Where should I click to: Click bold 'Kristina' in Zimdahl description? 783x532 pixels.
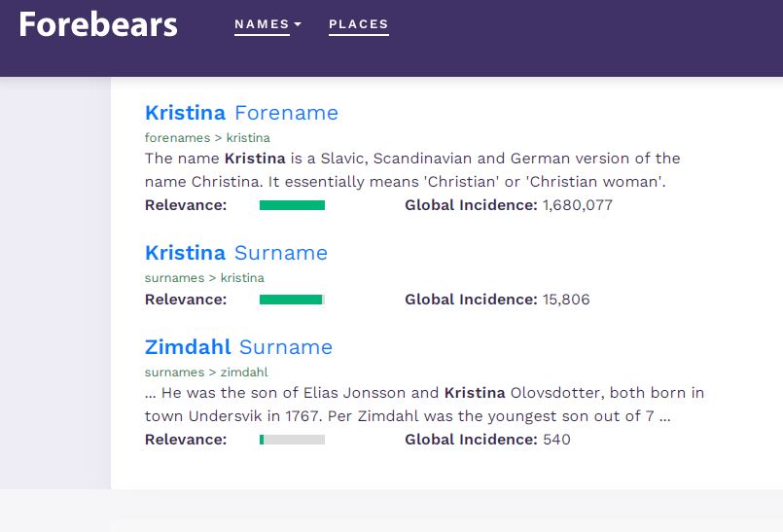(x=475, y=393)
